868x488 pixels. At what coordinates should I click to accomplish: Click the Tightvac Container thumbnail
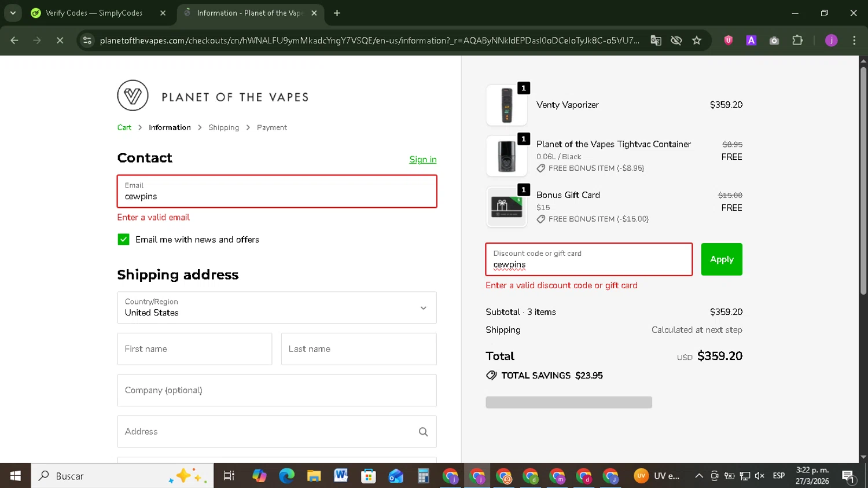pyautogui.click(x=506, y=156)
